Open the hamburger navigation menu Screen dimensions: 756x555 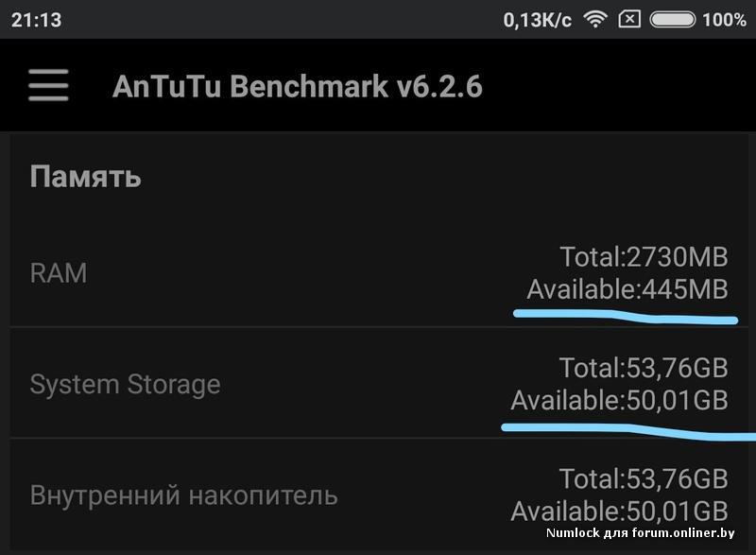pos(48,86)
